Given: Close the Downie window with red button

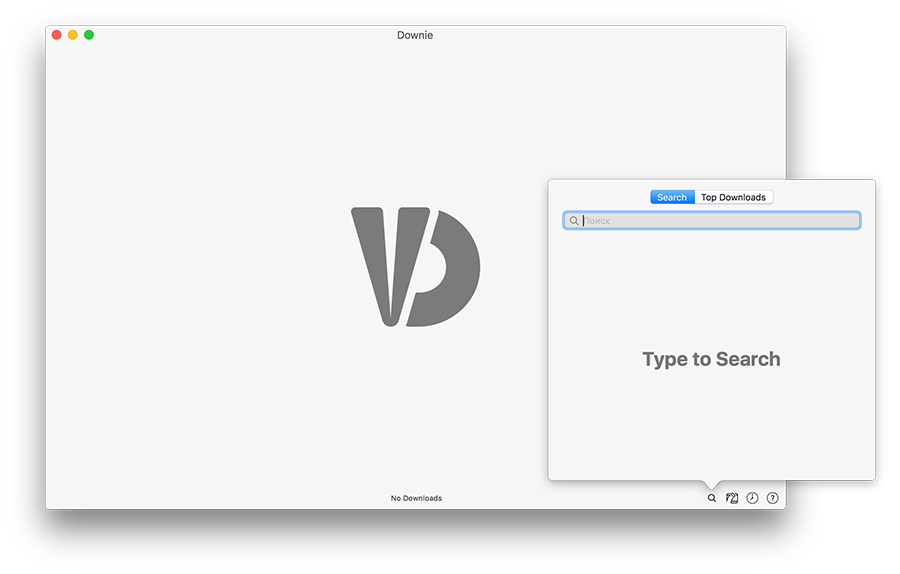Looking at the screenshot, I should [57, 35].
